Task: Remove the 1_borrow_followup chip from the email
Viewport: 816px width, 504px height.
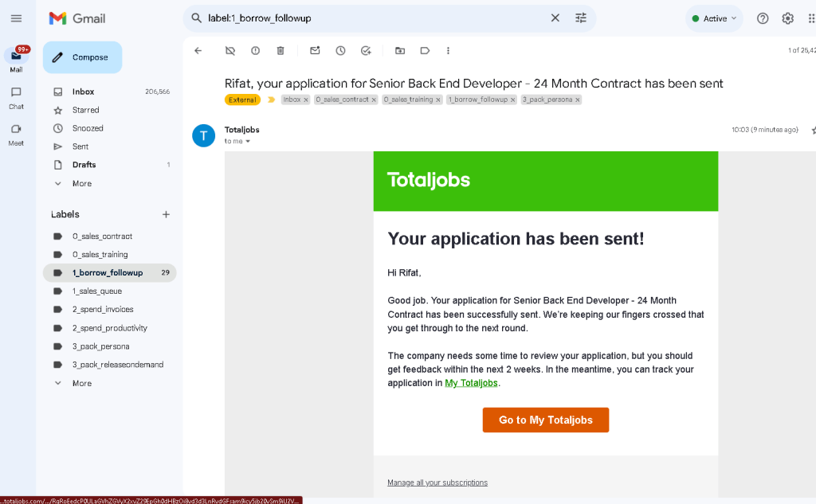Action: (512, 100)
